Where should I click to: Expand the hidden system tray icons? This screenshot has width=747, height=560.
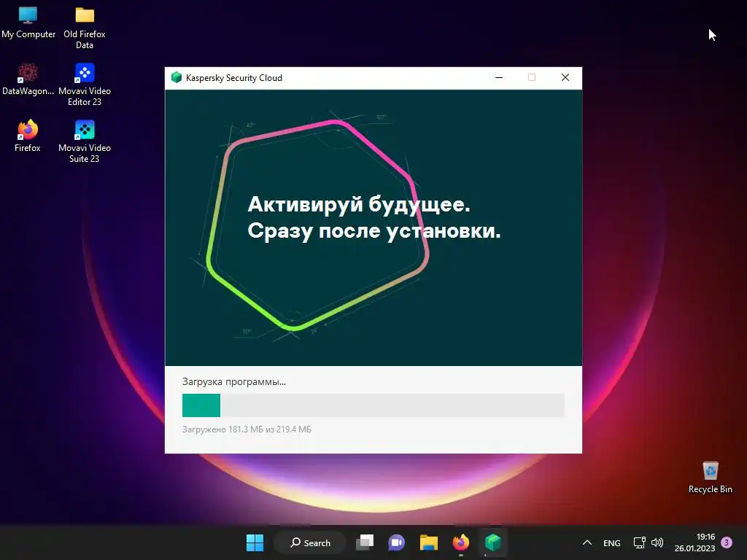587,542
